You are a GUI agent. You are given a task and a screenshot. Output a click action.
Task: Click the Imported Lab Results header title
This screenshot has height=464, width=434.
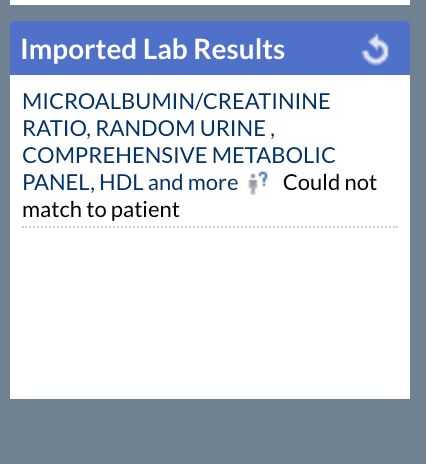click(x=153, y=49)
